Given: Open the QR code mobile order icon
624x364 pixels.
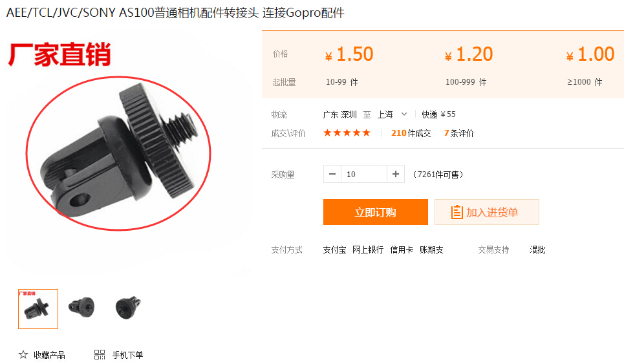Looking at the screenshot, I should point(100,354).
